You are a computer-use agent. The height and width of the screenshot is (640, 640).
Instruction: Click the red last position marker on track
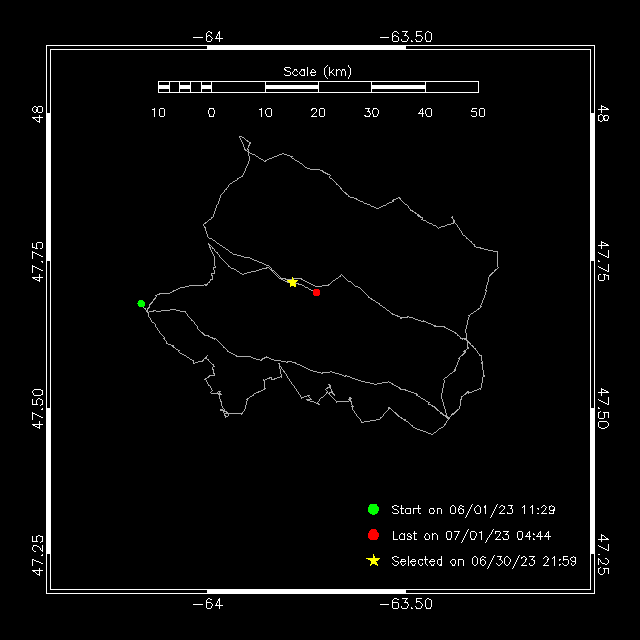tap(316, 293)
